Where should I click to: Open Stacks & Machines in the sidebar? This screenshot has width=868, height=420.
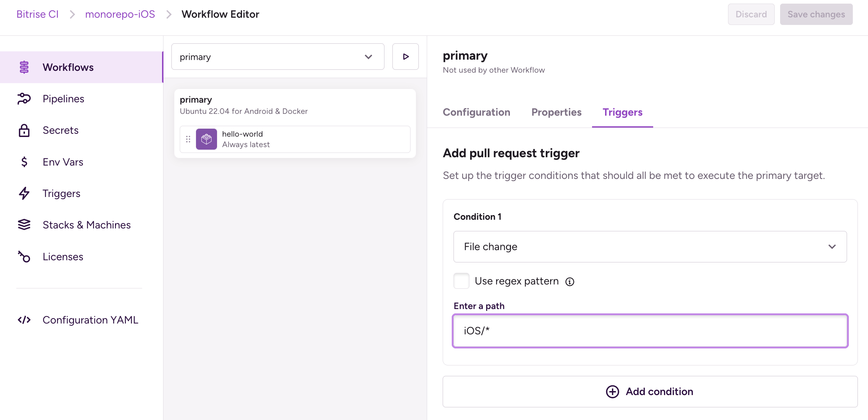click(x=81, y=225)
